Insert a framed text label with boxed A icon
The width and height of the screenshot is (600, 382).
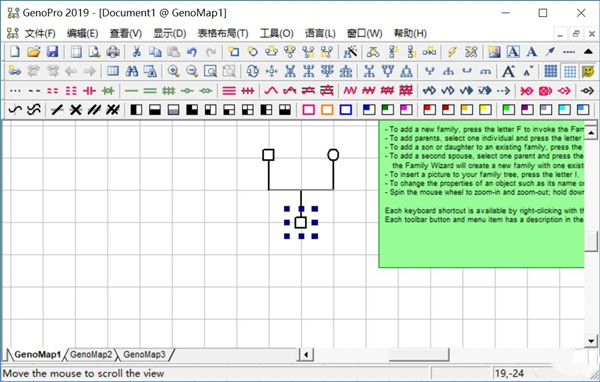click(x=513, y=52)
